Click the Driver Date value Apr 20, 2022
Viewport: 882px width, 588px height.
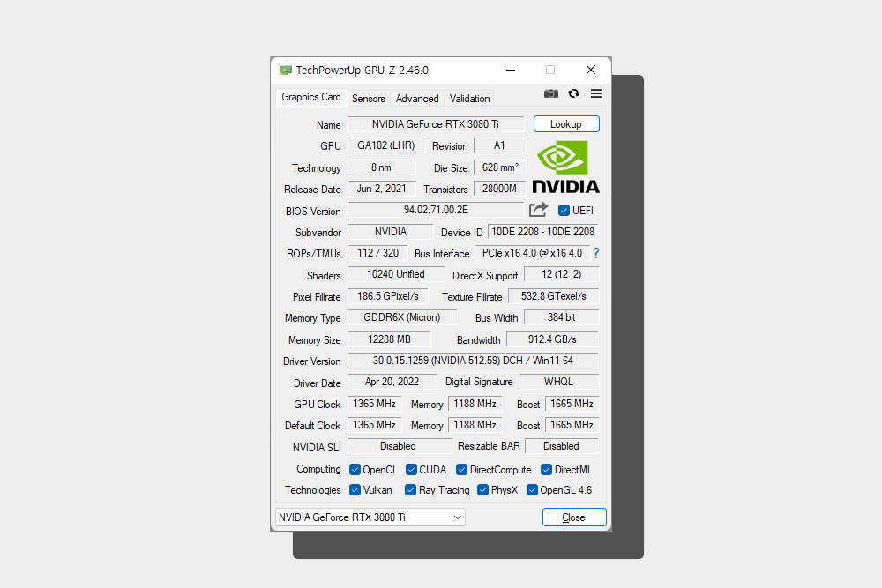pyautogui.click(x=392, y=382)
